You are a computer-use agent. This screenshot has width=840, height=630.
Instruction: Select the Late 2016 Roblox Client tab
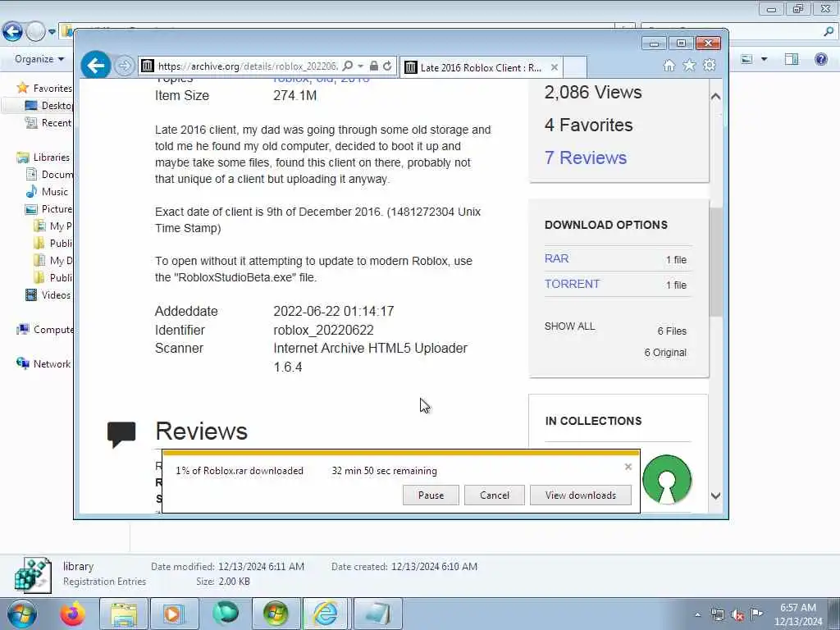pyautogui.click(x=481, y=67)
